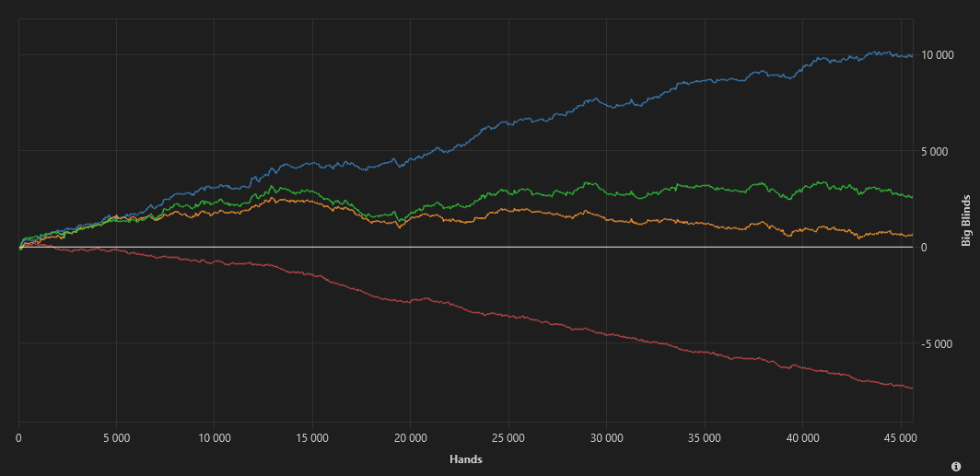Select the '35 000' x-axis label
980x476 pixels.
point(705,437)
